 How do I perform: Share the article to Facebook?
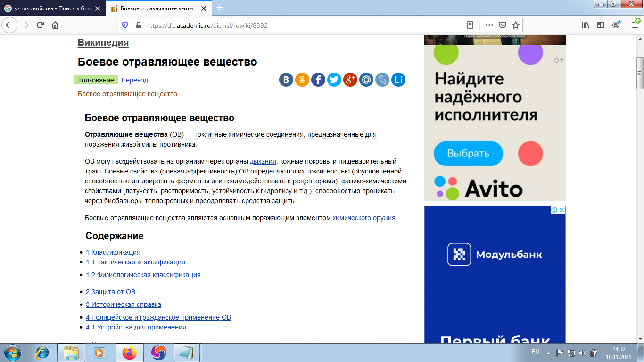318,80
